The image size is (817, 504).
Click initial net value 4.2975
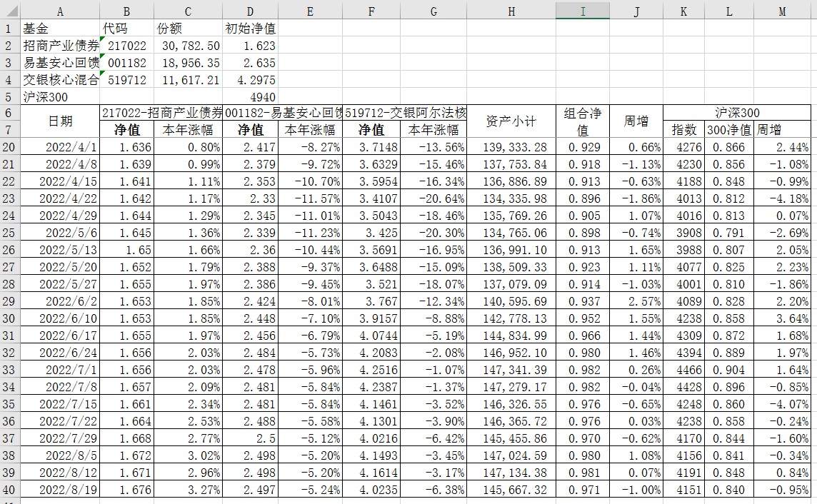click(250, 80)
